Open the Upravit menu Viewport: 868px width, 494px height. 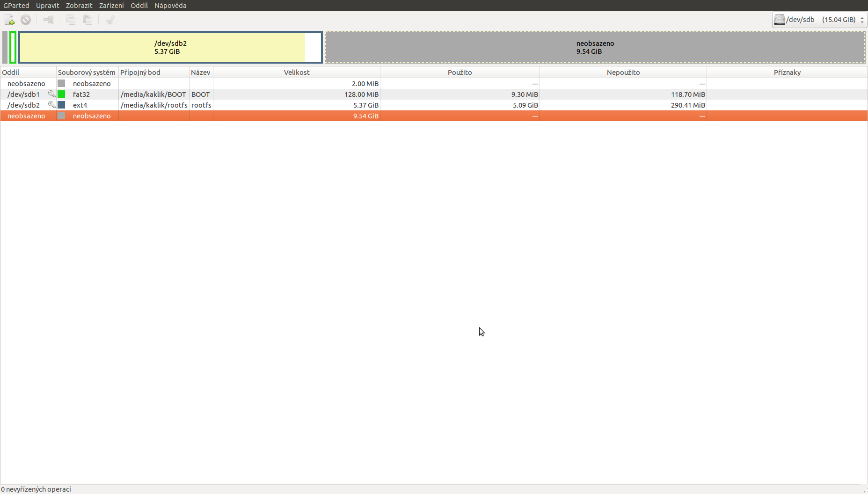(47, 6)
